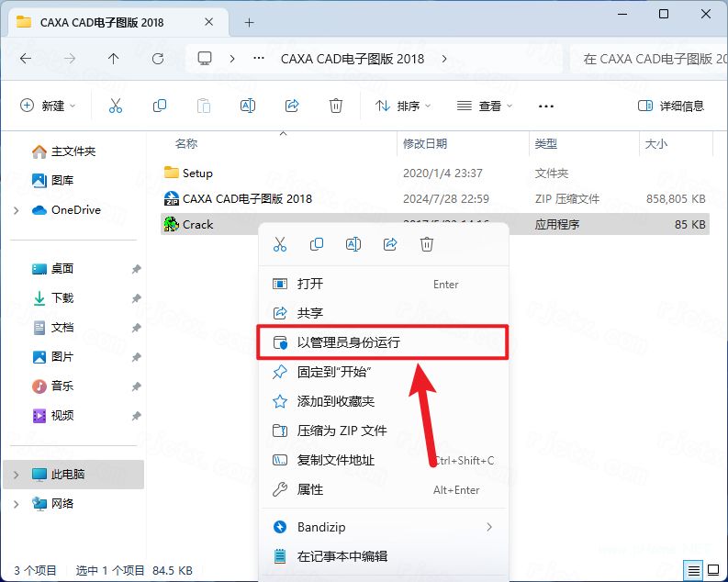728x582 pixels.
Task: Choose 打开 from the context menu
Action: pos(384,284)
